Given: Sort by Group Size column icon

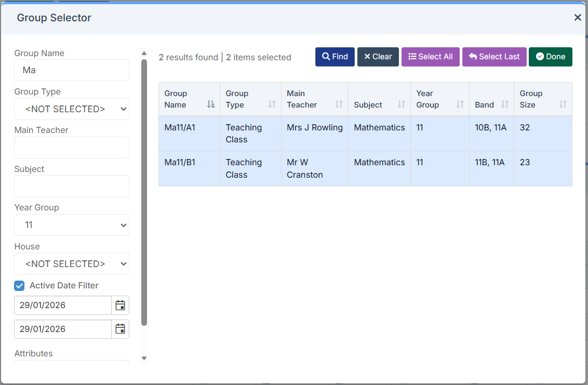Looking at the screenshot, I should [563, 104].
